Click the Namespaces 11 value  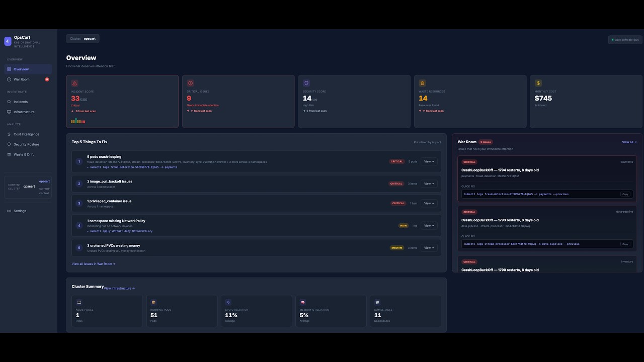click(377, 315)
